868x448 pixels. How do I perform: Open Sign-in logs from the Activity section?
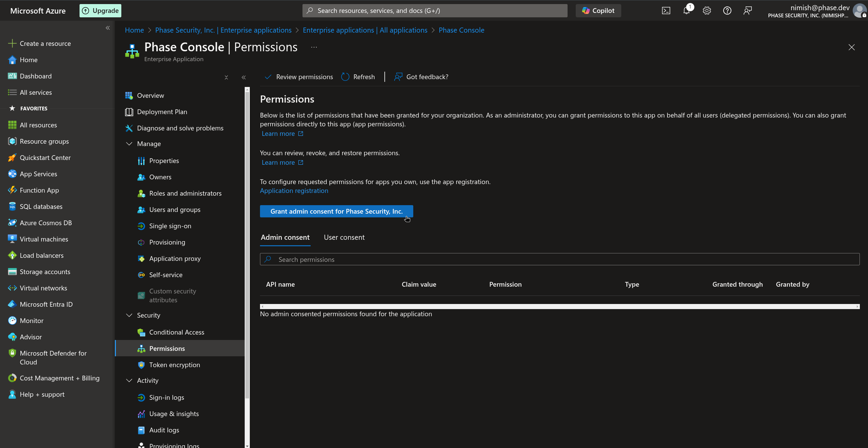click(x=166, y=397)
